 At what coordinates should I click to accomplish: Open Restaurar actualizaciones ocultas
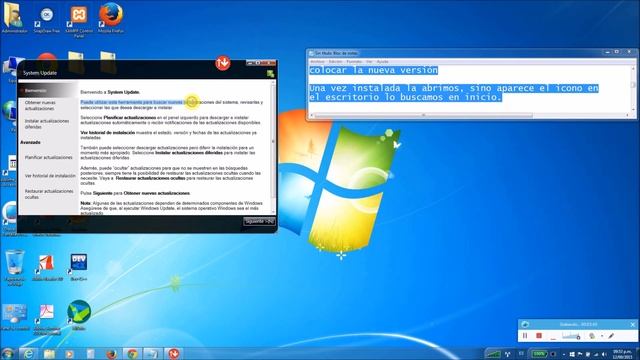click(49, 194)
